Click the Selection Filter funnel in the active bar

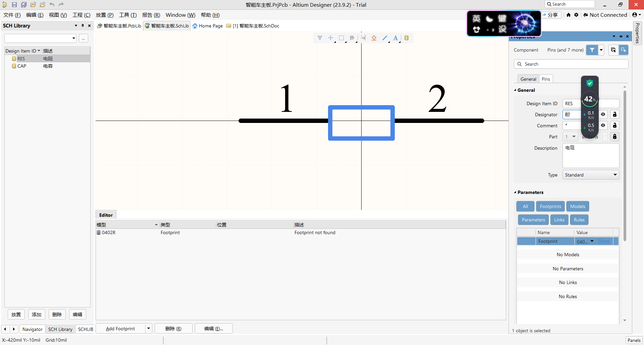pos(320,38)
